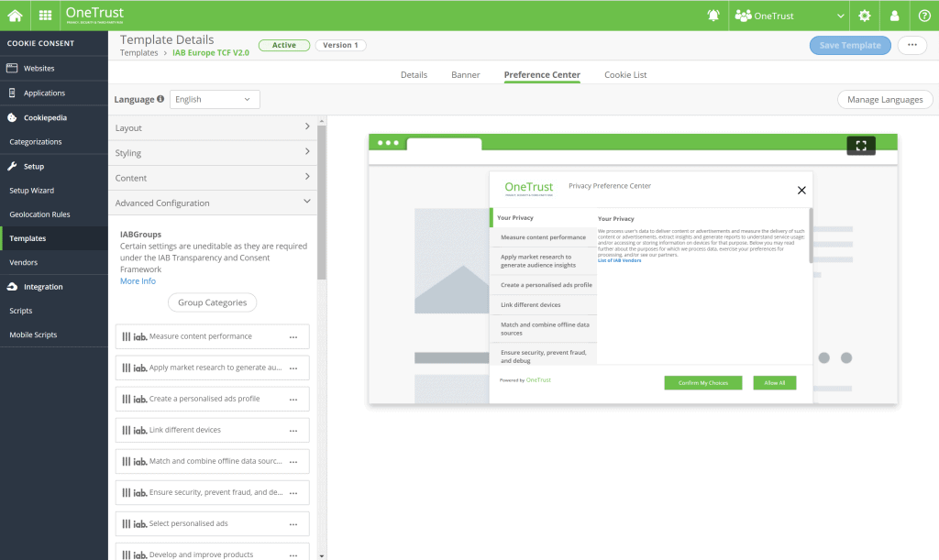Open the app launcher grid
The height and width of the screenshot is (560, 939).
(46, 16)
